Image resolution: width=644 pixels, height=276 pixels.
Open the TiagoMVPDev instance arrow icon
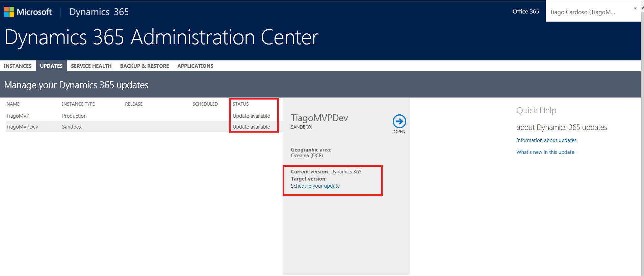pos(399,121)
